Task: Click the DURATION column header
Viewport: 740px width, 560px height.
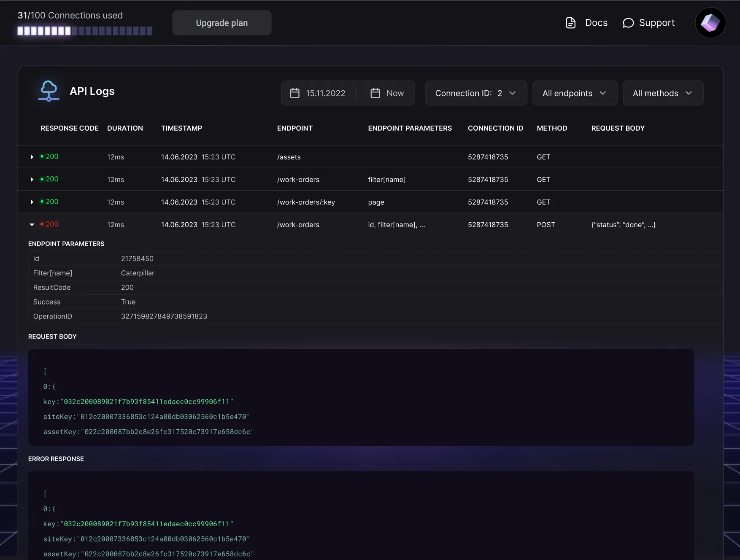Action: tap(125, 128)
